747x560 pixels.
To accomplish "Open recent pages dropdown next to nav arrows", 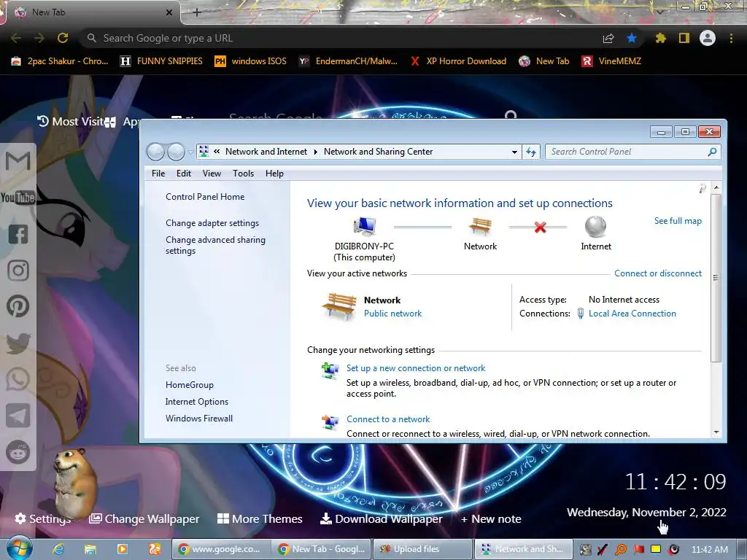I will (190, 152).
